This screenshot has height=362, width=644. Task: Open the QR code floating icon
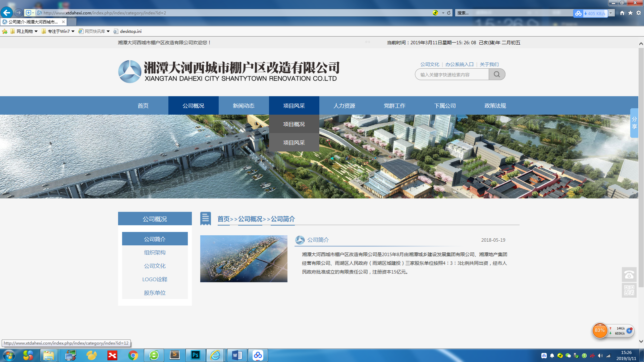(x=629, y=290)
